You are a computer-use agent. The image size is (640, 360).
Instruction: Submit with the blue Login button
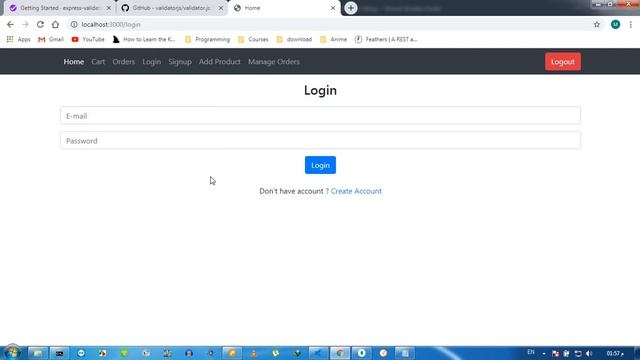320,165
